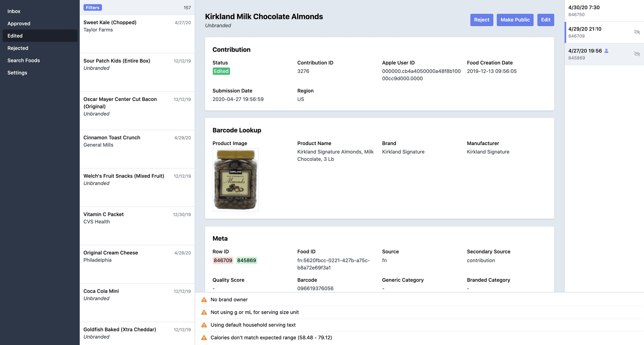644x345 pixels.
Task: Click contributor user icon on 4/27/20 revision
Action: click(x=606, y=50)
